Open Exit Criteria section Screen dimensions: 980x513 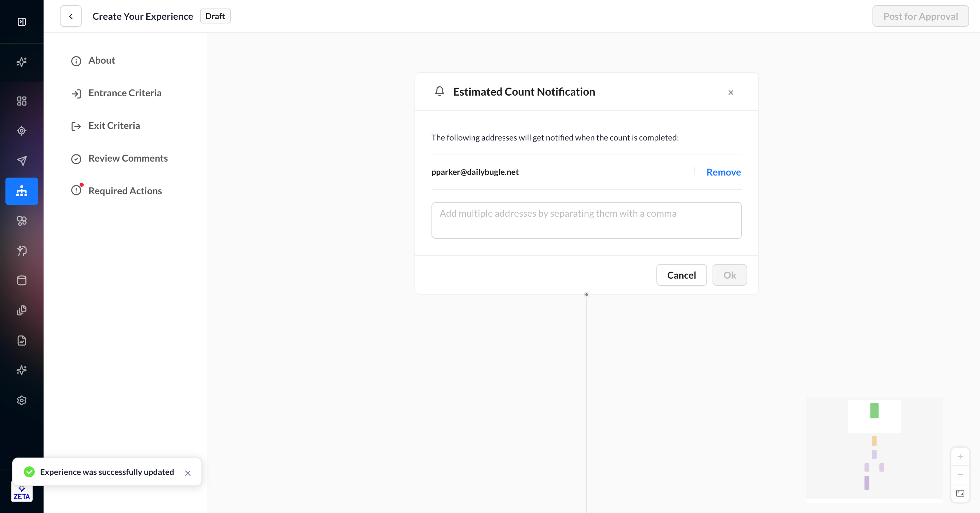point(114,126)
